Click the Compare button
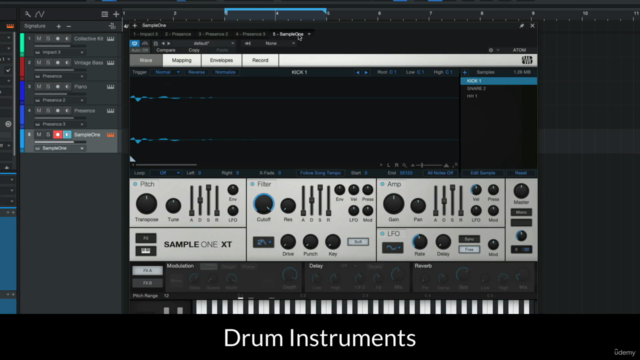The width and height of the screenshot is (640, 360). tap(166, 50)
